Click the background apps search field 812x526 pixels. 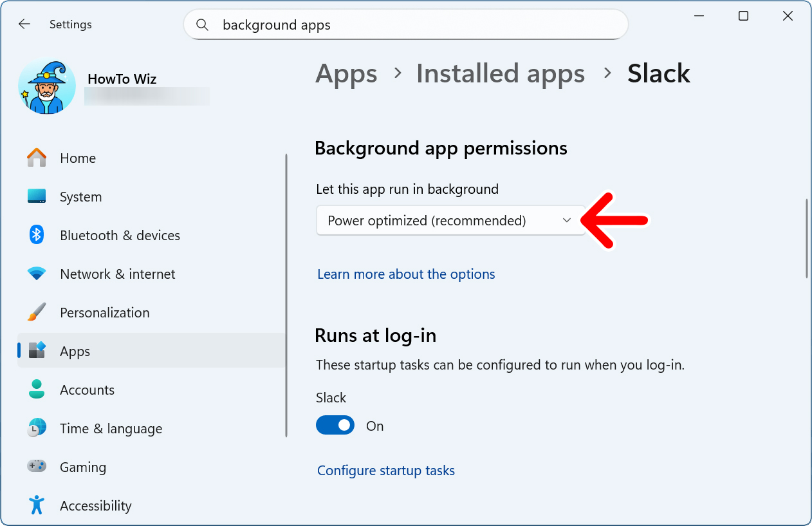(x=405, y=24)
